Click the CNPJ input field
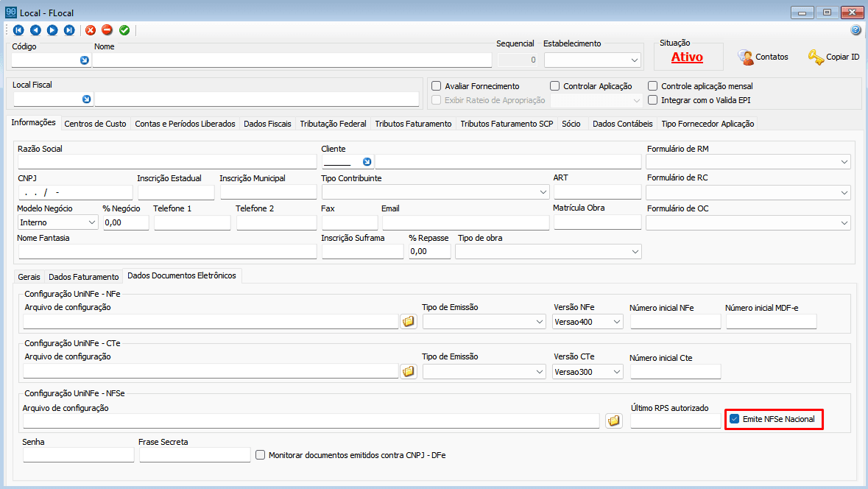The width and height of the screenshot is (868, 489). (75, 192)
